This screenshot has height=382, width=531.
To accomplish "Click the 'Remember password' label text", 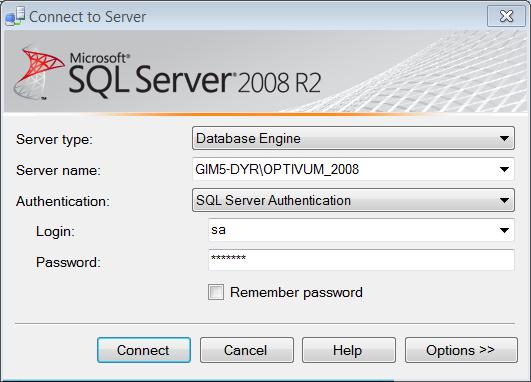I will (296, 293).
